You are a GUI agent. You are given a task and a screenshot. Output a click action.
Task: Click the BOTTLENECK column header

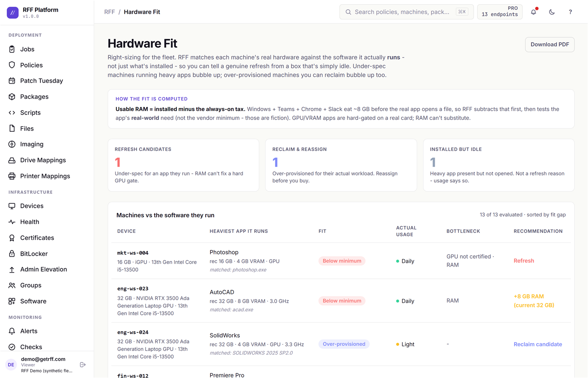(463, 231)
